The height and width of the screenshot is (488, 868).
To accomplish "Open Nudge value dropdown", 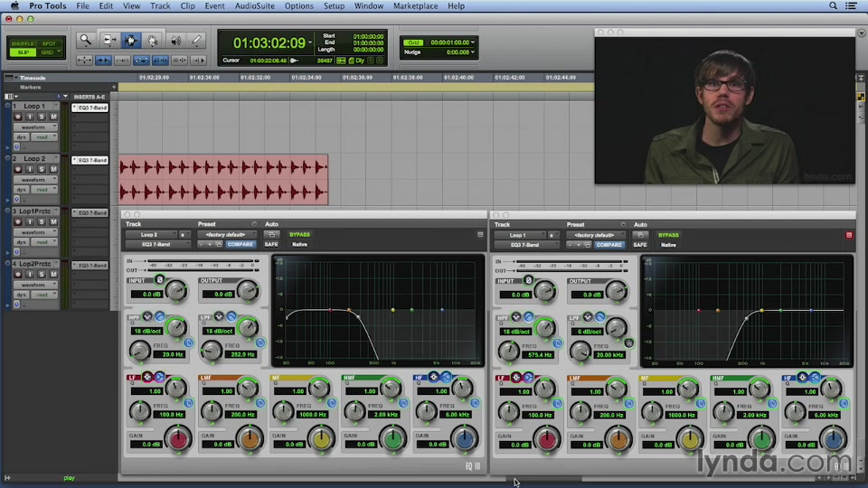I will (x=472, y=52).
